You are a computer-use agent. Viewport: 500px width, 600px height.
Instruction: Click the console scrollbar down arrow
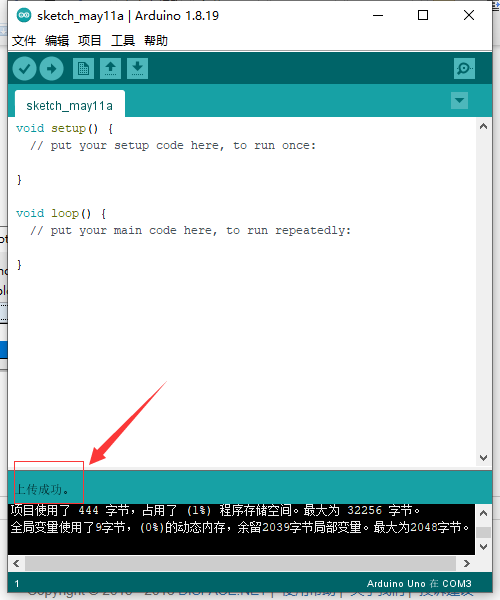pyautogui.click(x=484, y=547)
